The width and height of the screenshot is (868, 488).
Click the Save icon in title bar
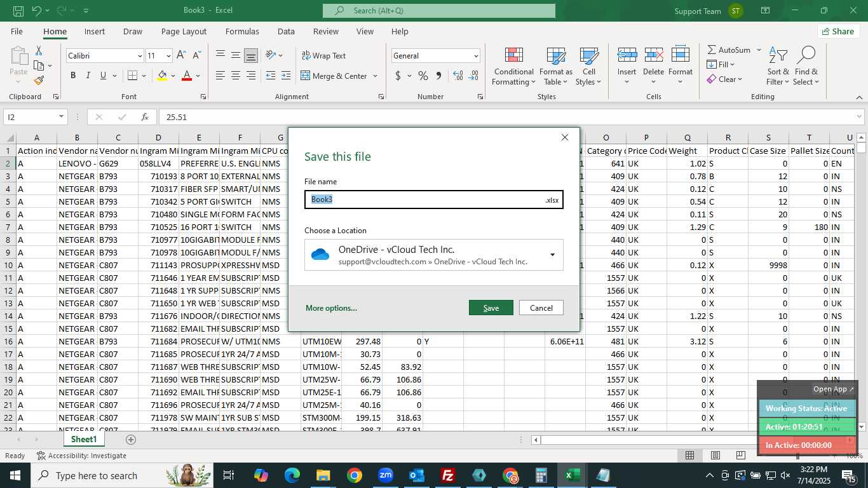(18, 11)
